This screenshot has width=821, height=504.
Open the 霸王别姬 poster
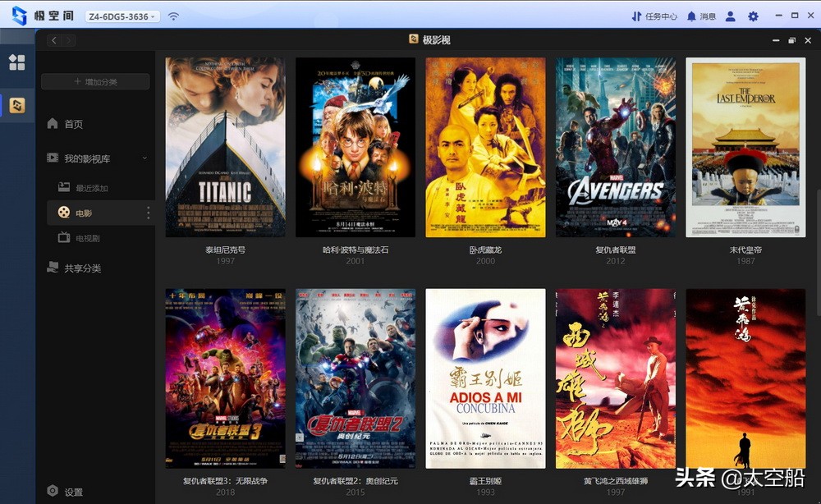pos(485,378)
